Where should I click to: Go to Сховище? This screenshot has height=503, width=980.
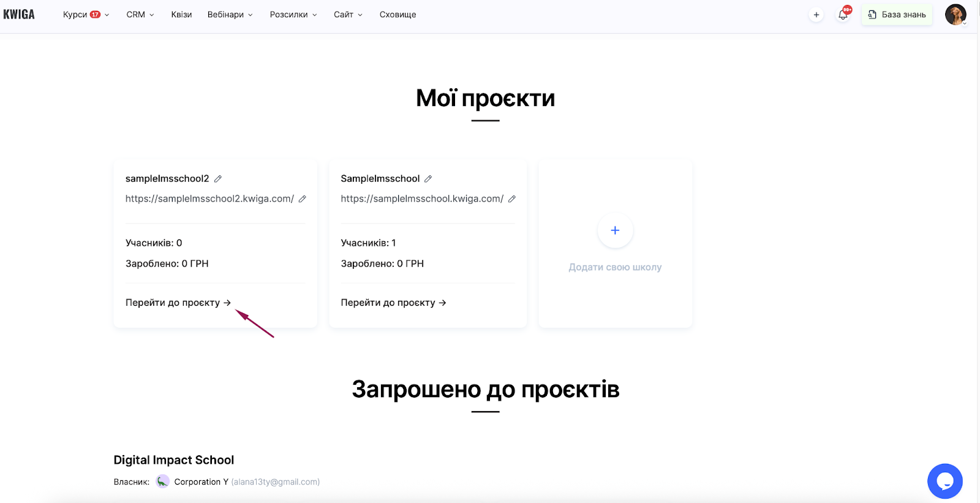398,15
